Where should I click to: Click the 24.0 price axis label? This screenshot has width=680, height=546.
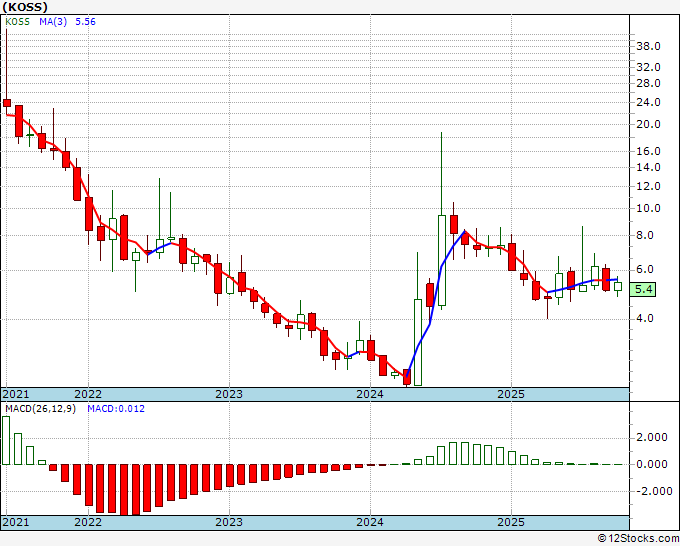pos(648,102)
